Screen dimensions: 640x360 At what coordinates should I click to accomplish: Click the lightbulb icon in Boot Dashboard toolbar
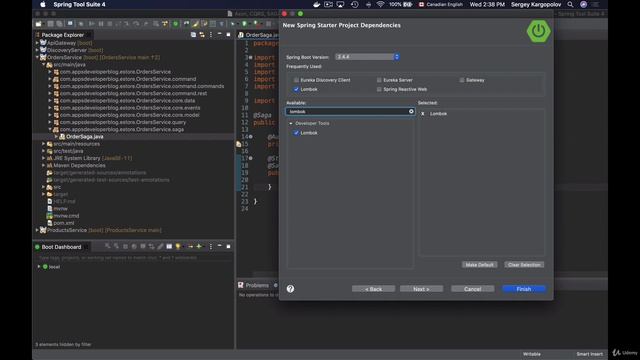178,247
